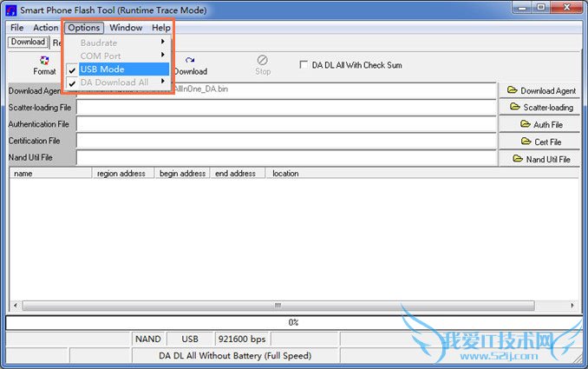Click the region address column header
This screenshot has width=588, height=369.
tap(123, 174)
